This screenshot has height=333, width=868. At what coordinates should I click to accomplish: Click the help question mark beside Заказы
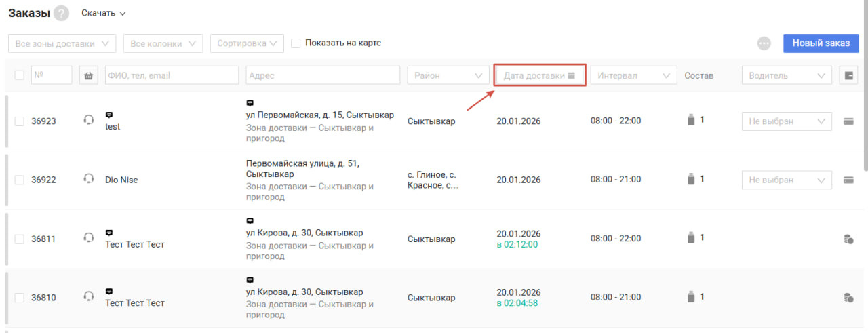(x=61, y=14)
